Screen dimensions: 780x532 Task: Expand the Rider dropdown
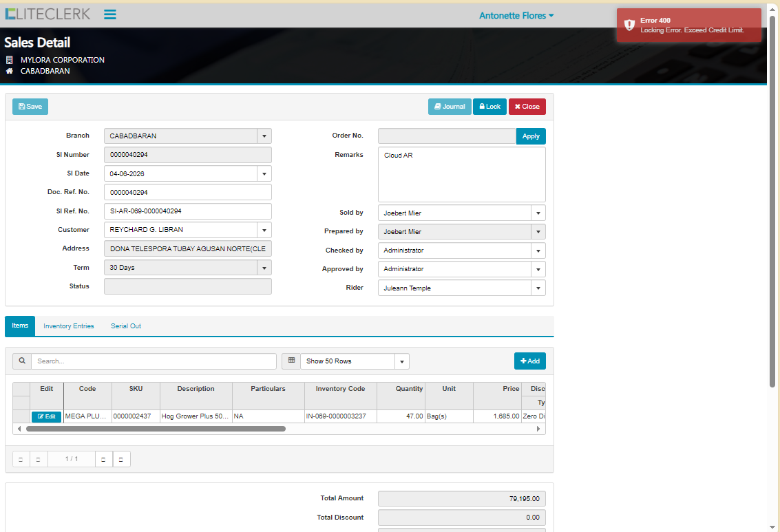[x=538, y=288]
